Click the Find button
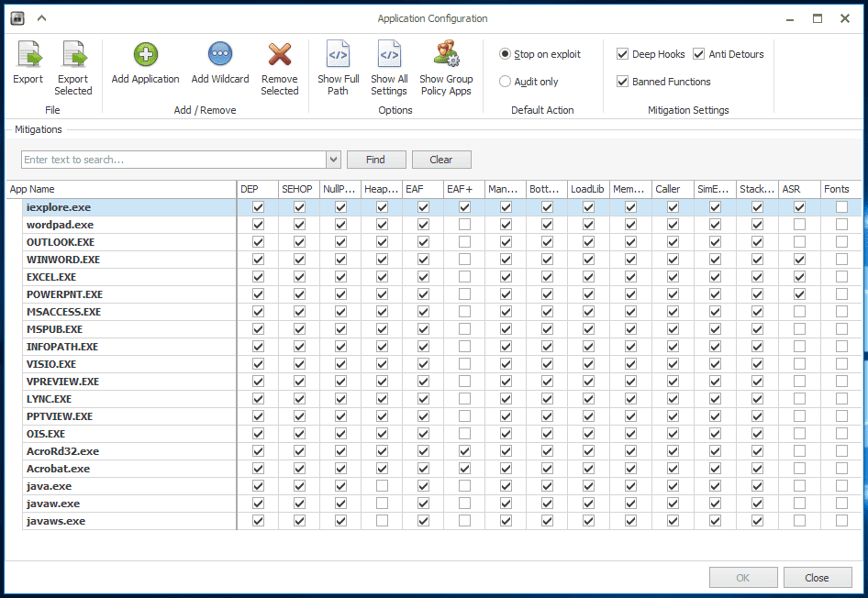This screenshot has height=598, width=868. tap(376, 160)
